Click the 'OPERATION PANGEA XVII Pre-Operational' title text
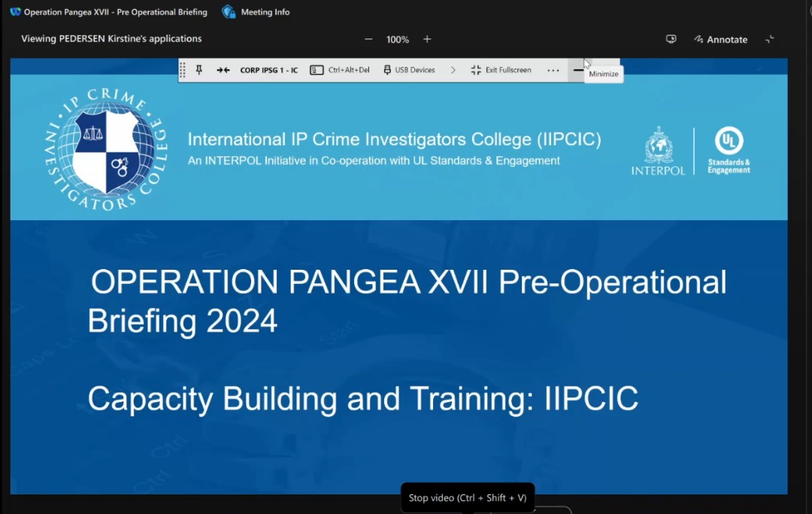 point(408,283)
